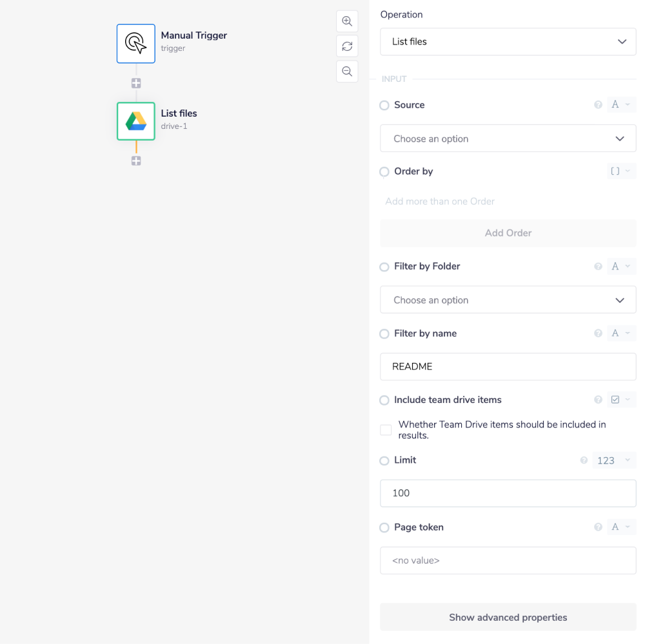This screenshot has height=644, width=645.
Task: Expand the Source Choose an option dropdown
Action: 508,139
